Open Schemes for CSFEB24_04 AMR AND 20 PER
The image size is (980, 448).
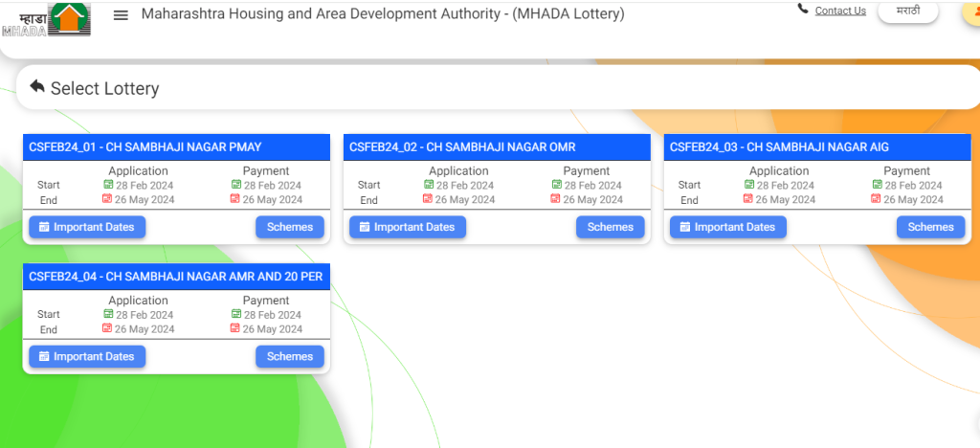pyautogui.click(x=290, y=356)
